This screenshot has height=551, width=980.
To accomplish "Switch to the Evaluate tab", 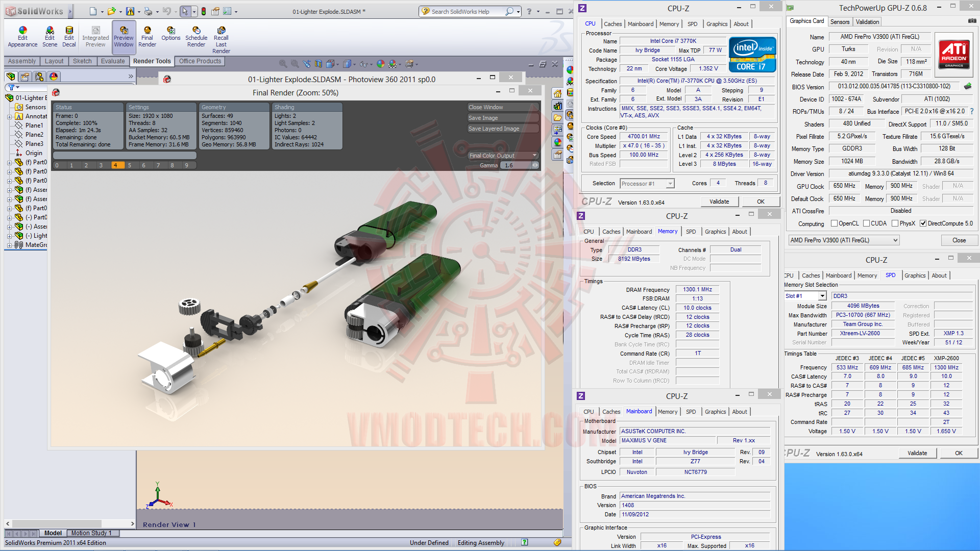I will (112, 61).
